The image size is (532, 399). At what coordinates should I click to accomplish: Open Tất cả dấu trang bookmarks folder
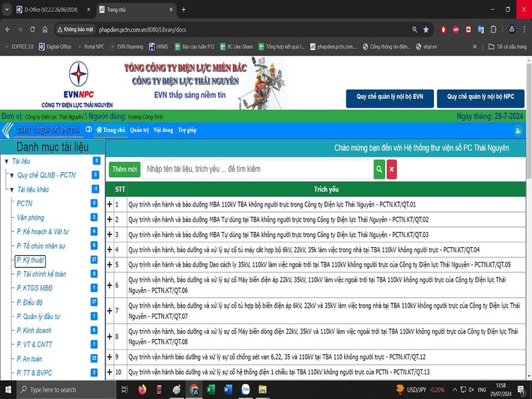coord(507,46)
